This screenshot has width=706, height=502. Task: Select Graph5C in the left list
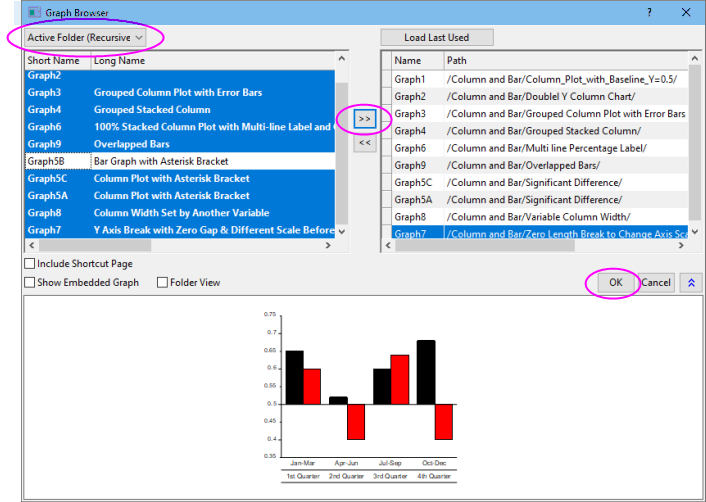(180, 178)
